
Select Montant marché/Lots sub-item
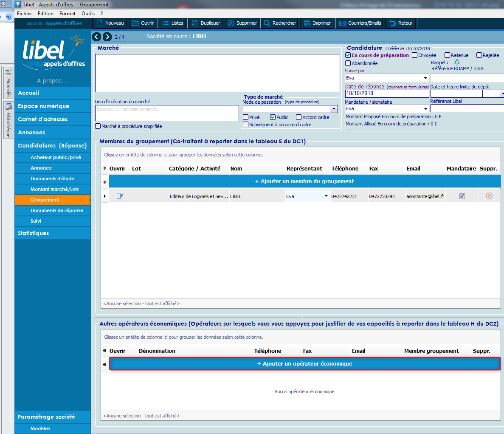[53, 189]
